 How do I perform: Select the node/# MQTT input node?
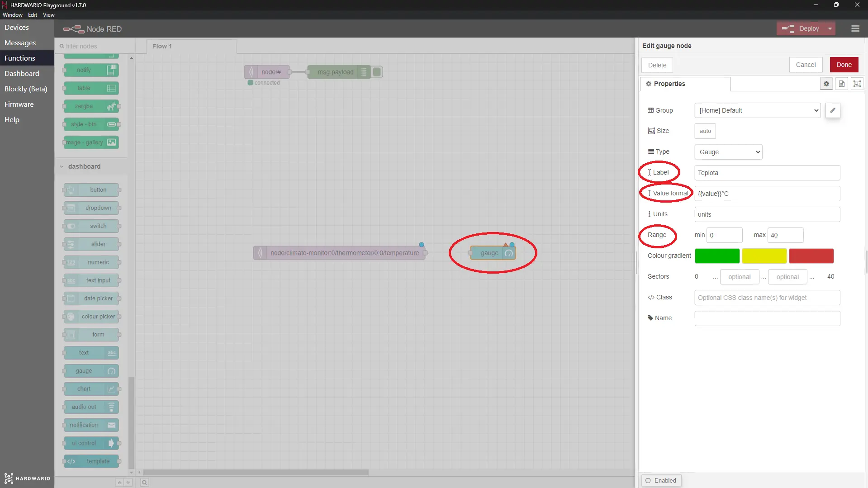pos(268,72)
